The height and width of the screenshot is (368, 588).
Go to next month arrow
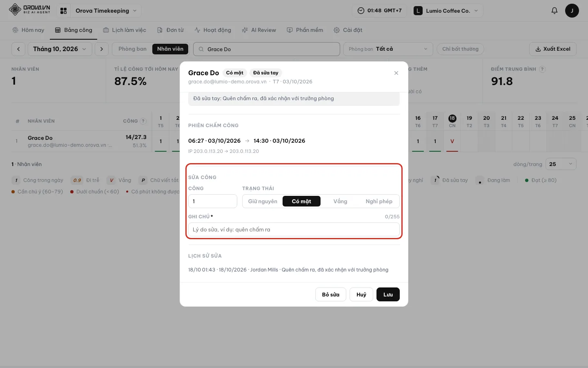pyautogui.click(x=102, y=49)
